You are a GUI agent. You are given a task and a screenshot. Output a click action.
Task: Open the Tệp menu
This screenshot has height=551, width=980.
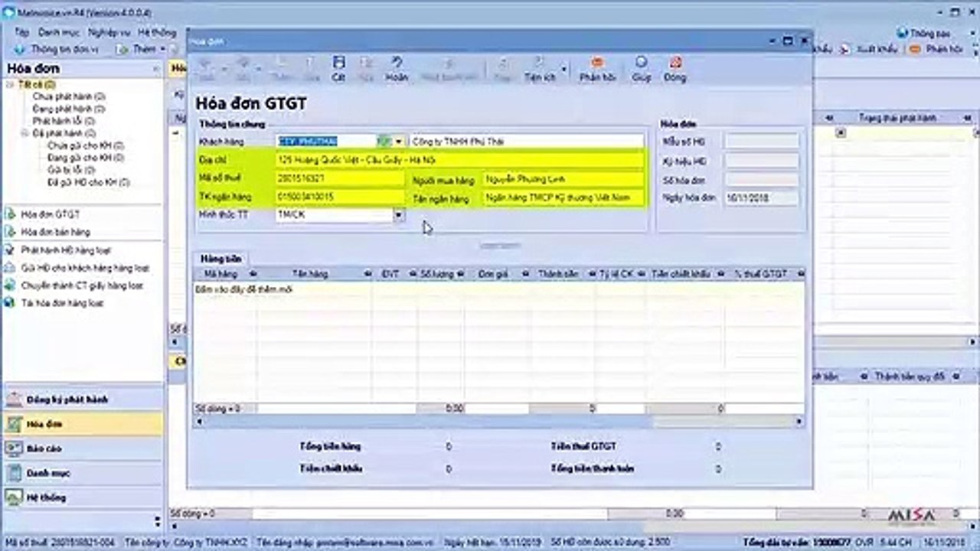click(x=22, y=33)
